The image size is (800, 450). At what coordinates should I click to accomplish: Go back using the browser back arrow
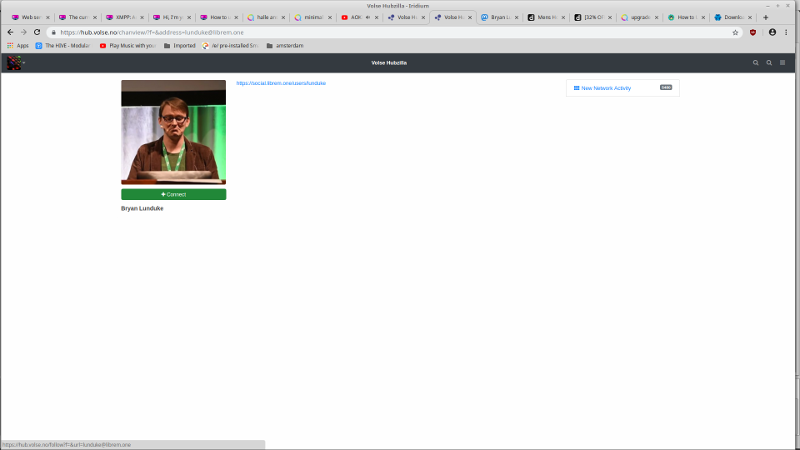(x=10, y=32)
